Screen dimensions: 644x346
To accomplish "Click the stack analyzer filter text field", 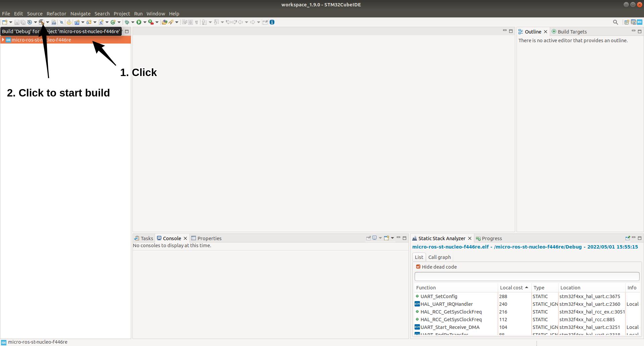I will [527, 276].
